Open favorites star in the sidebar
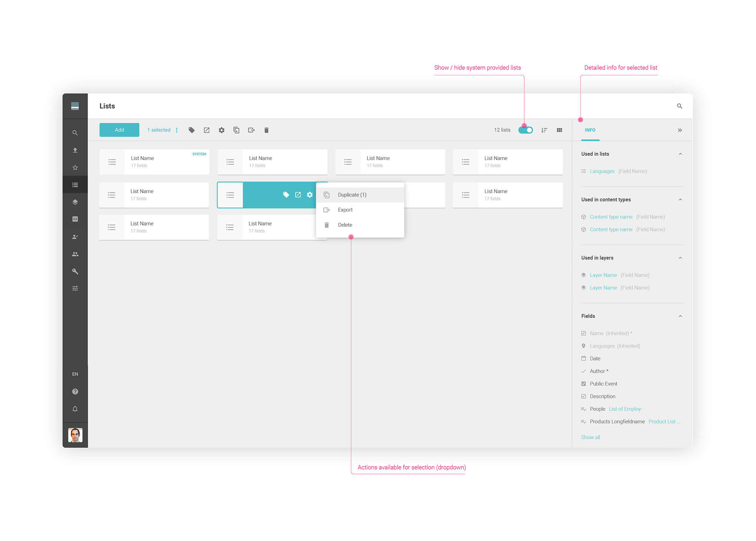The width and height of the screenshot is (756, 541). tap(75, 167)
